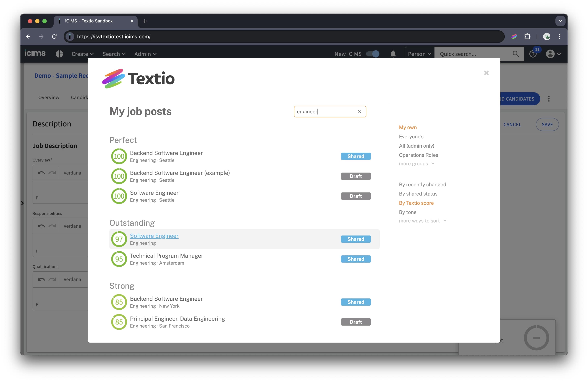Viewport: 588px width, 382px height.
Task: Clear the engineer search text with X
Action: [360, 112]
